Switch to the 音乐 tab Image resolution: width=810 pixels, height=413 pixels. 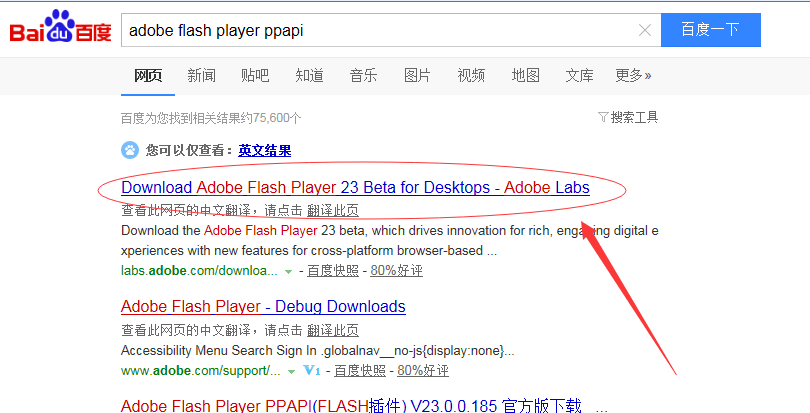point(363,75)
